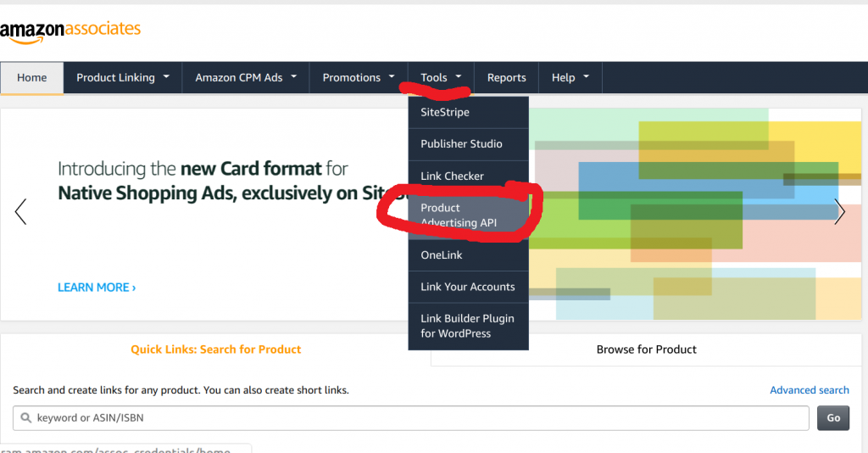Go to previous carousel slide arrow
868x453 pixels.
[20, 211]
